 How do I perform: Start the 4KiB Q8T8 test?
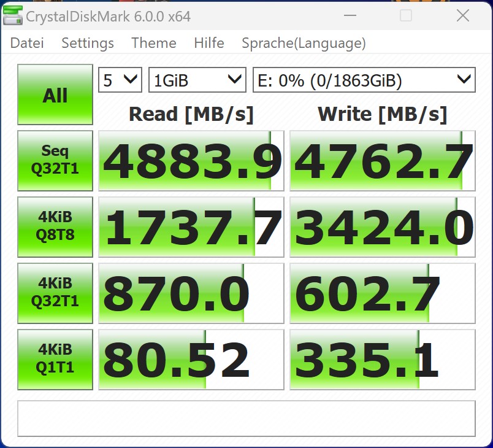(55, 227)
